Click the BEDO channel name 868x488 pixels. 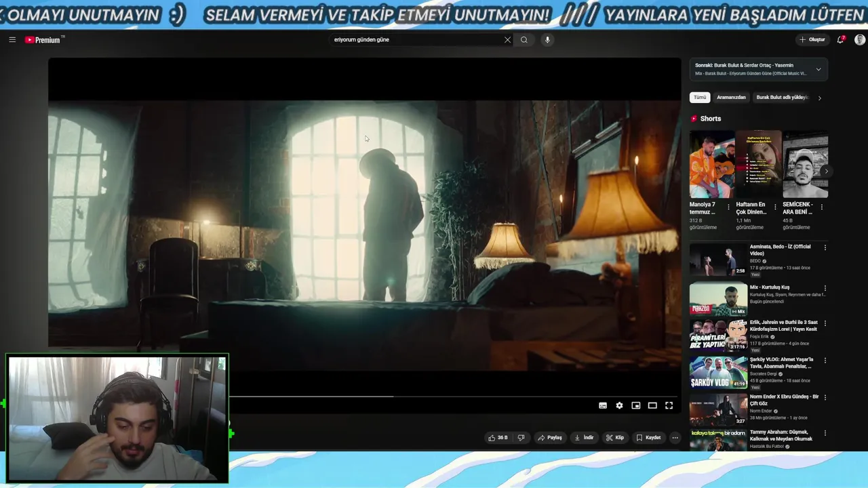click(755, 261)
